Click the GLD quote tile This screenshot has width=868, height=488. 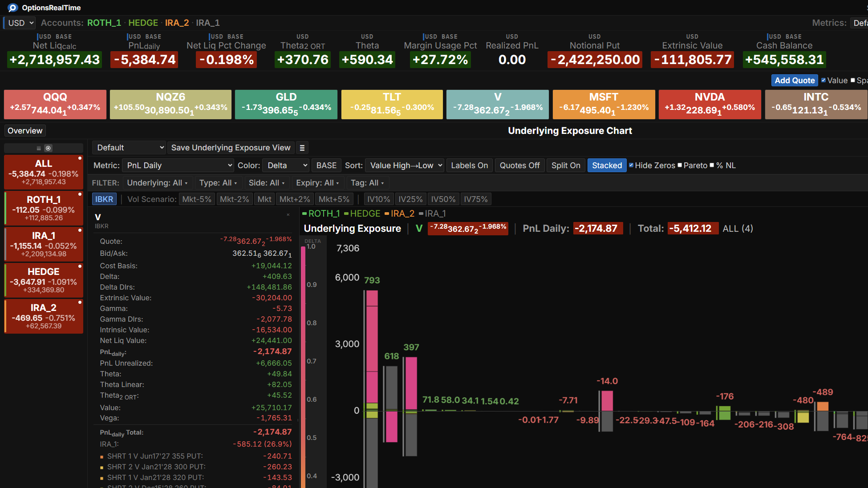coord(286,105)
